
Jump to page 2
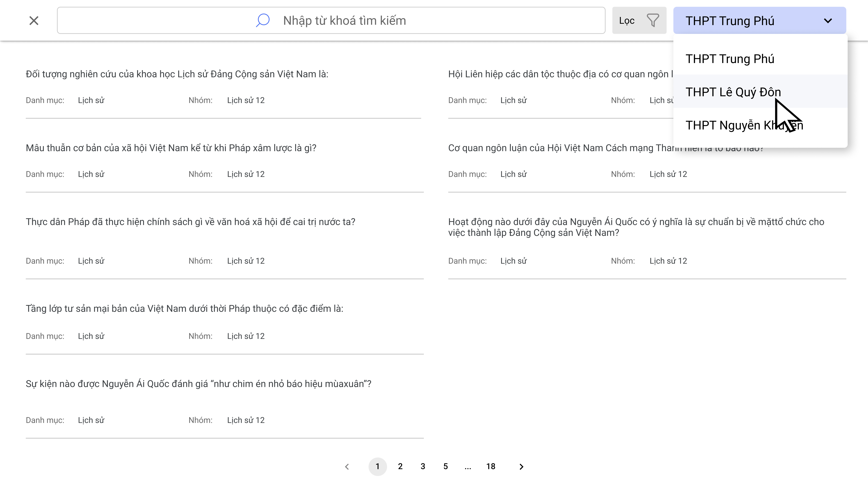(400, 466)
